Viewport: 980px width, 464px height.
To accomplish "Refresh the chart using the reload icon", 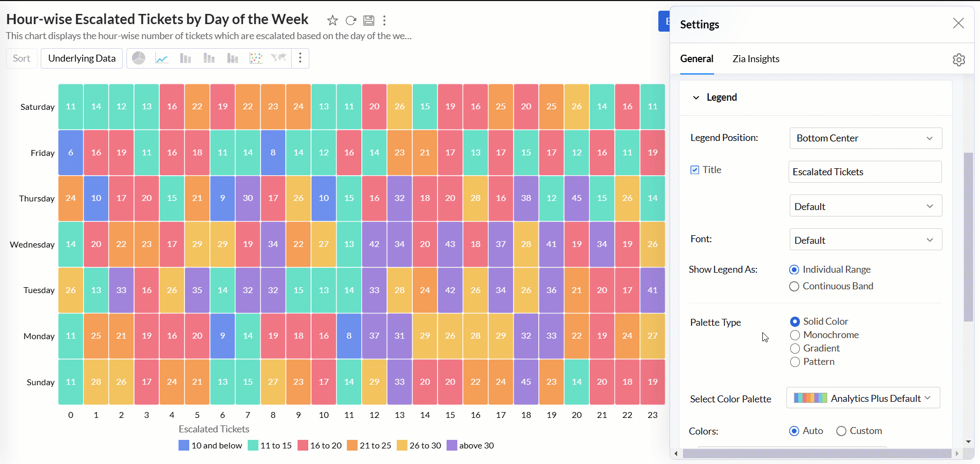I will pos(351,20).
